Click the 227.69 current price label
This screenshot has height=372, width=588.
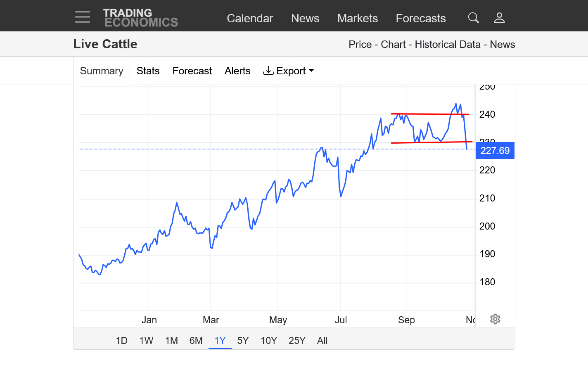point(495,151)
